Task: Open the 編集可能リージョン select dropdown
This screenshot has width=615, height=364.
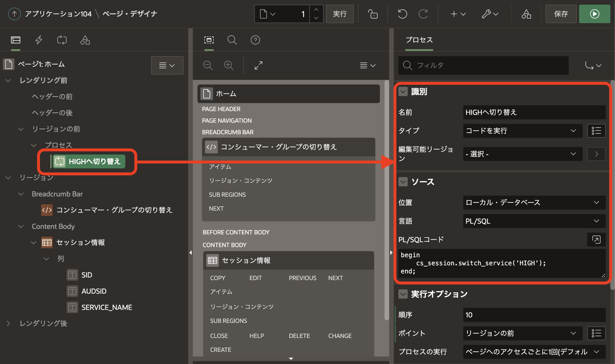Action: point(523,154)
